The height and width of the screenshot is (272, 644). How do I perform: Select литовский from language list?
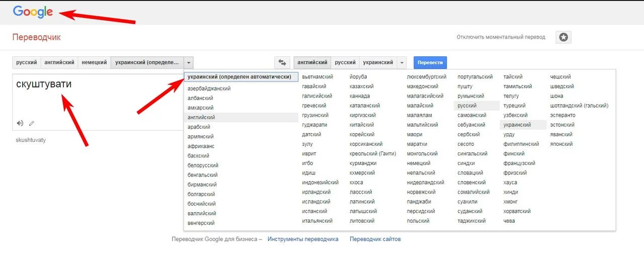[362, 221]
